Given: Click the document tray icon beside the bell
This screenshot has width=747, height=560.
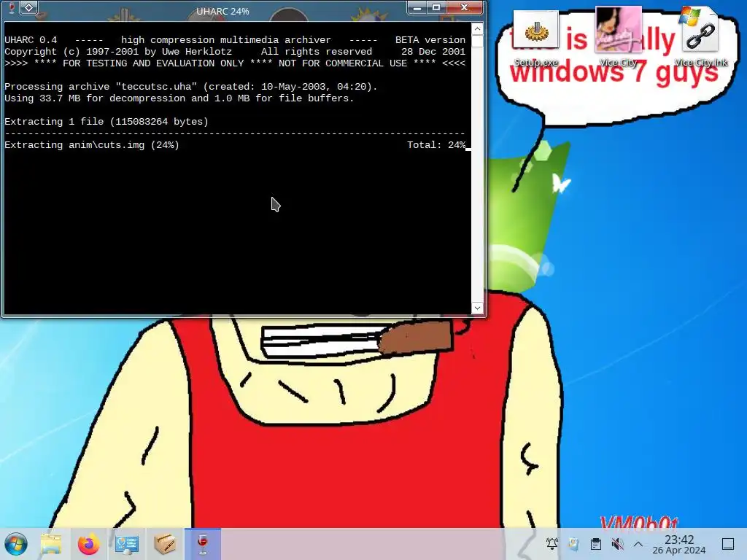Looking at the screenshot, I should click(x=573, y=544).
